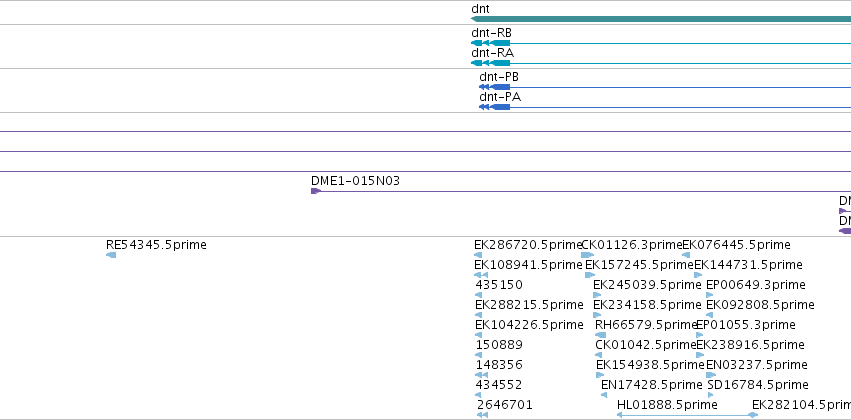Viewport: 851px width, 420px height.
Task: Click the EK092808.5prime arrow glyph
Action: [709, 315]
